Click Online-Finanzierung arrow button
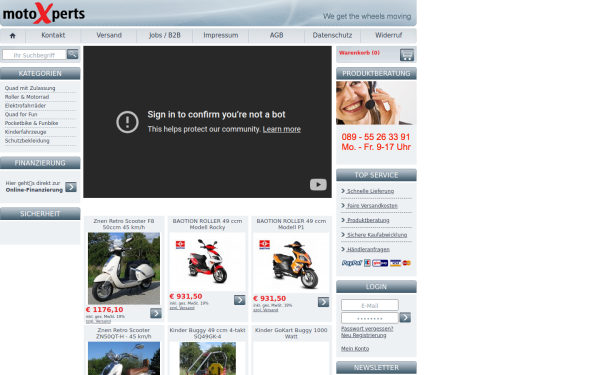This screenshot has height=375, width=600. pyautogui.click(x=71, y=187)
